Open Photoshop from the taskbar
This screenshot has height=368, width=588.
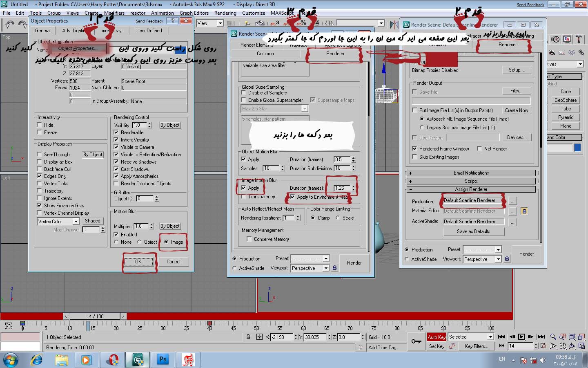[x=163, y=360]
